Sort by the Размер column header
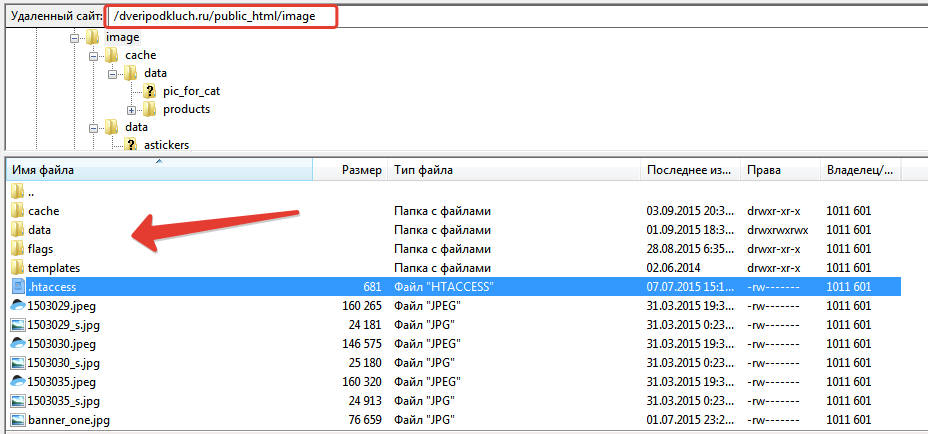Image resolution: width=928 pixels, height=434 pixels. tap(350, 171)
